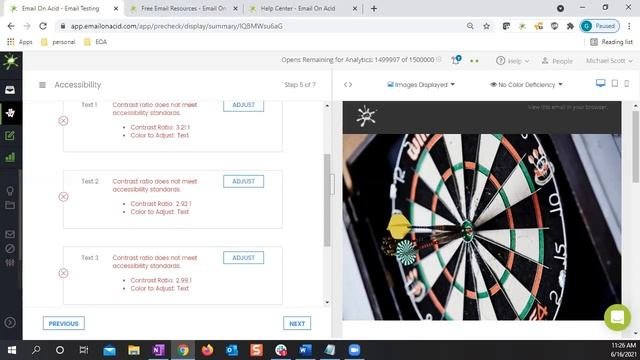Open the notifications icon with blue badge
The width and height of the screenshot is (640, 360).
coord(456,60)
